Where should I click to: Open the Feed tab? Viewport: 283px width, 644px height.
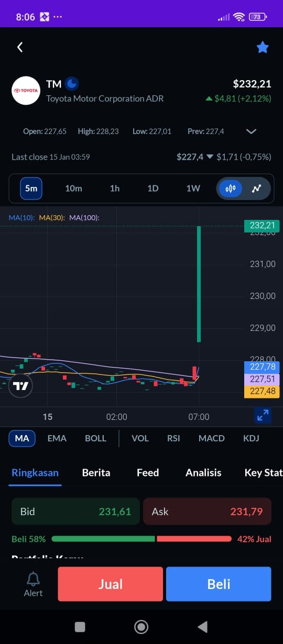(x=148, y=472)
